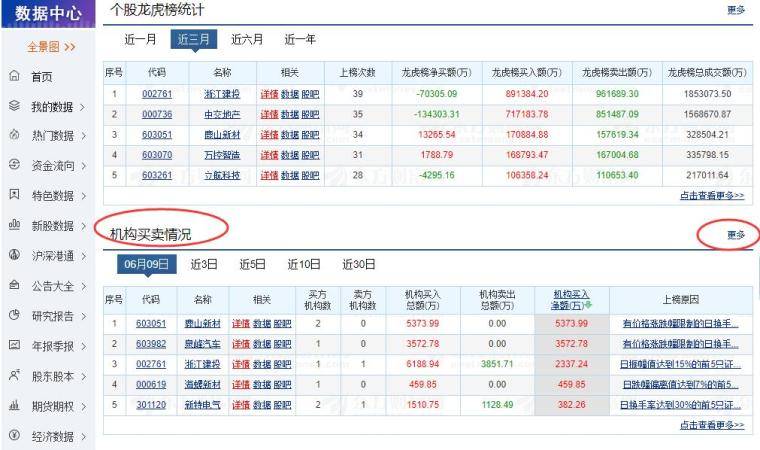Viewport: 760px width, 450px height.
Task: Click the 特色数据 bookmark icon
Action: [x=15, y=194]
